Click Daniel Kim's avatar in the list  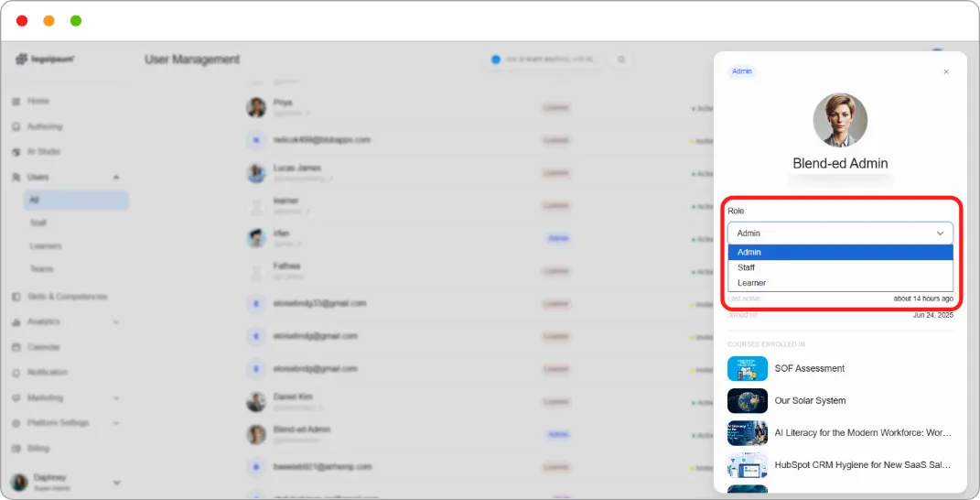[256, 402]
